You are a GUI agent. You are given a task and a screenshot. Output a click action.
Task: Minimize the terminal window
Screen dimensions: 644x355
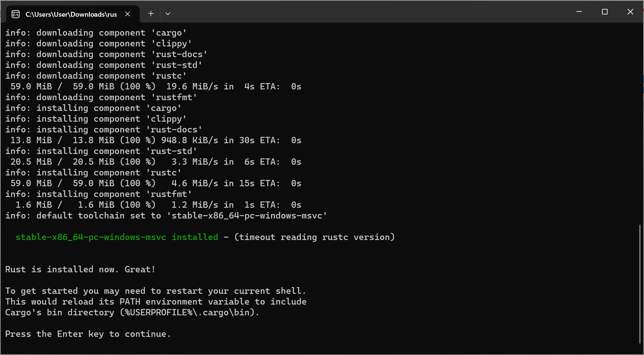[x=579, y=12]
